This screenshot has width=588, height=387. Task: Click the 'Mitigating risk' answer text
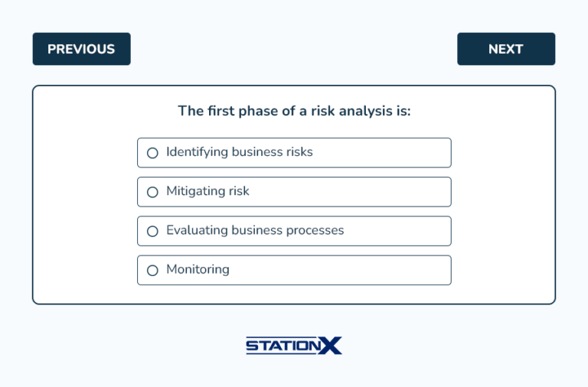pos(207,191)
